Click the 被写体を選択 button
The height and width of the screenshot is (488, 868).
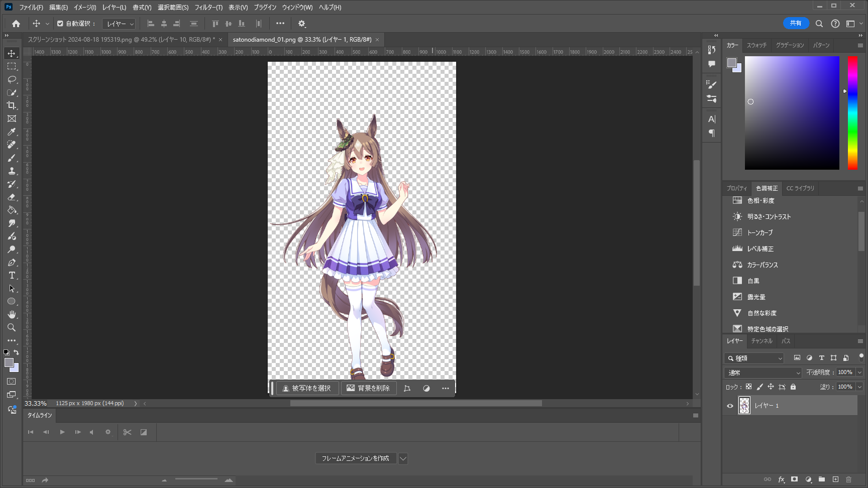coord(307,388)
